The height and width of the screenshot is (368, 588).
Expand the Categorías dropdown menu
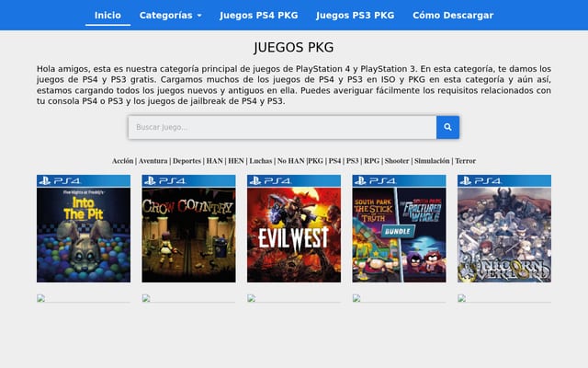tap(171, 16)
